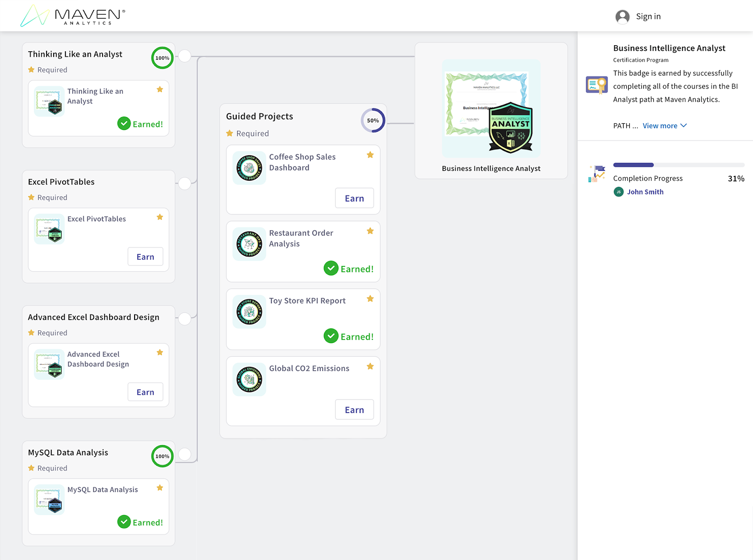Open the Sign in link

click(648, 16)
